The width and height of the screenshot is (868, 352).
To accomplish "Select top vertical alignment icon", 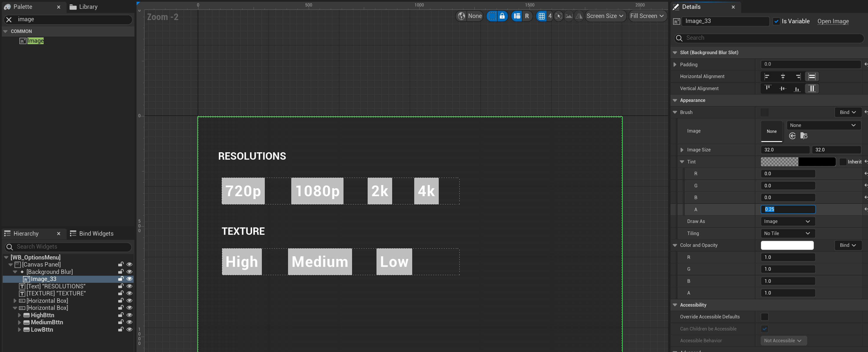I will (x=767, y=88).
